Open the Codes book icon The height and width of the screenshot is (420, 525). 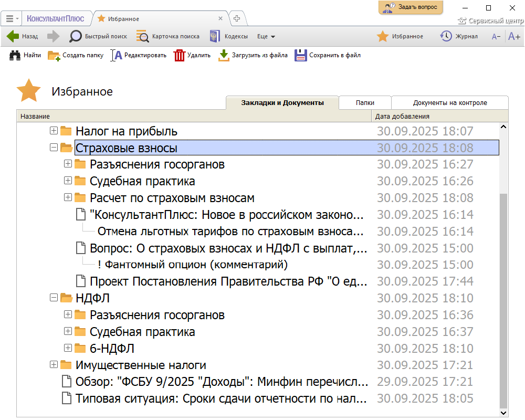click(x=214, y=36)
